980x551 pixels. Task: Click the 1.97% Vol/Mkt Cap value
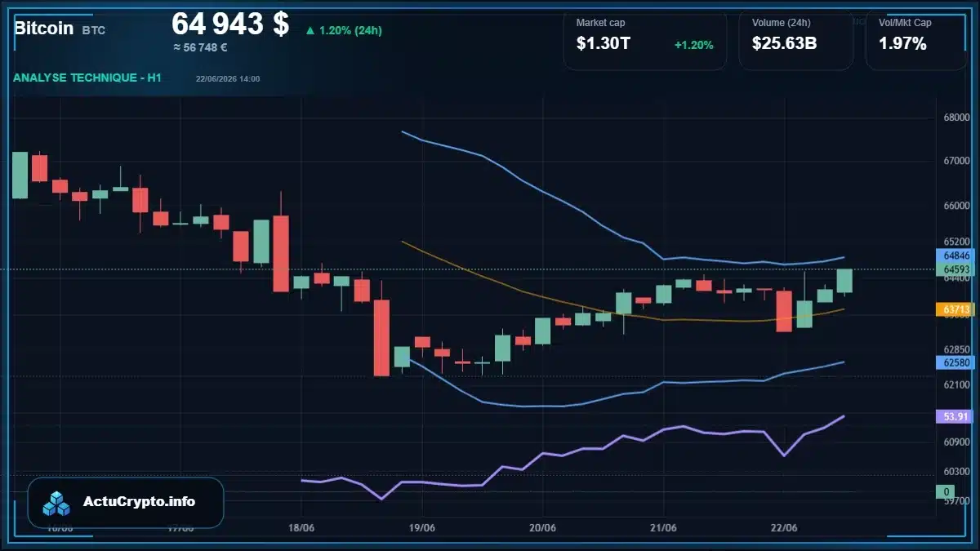point(902,44)
